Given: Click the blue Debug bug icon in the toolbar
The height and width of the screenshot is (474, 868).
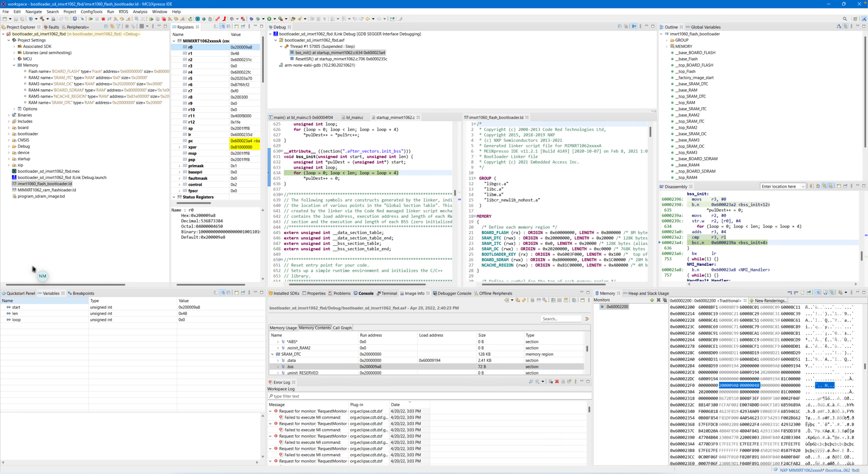Looking at the screenshot, I should (251, 19).
